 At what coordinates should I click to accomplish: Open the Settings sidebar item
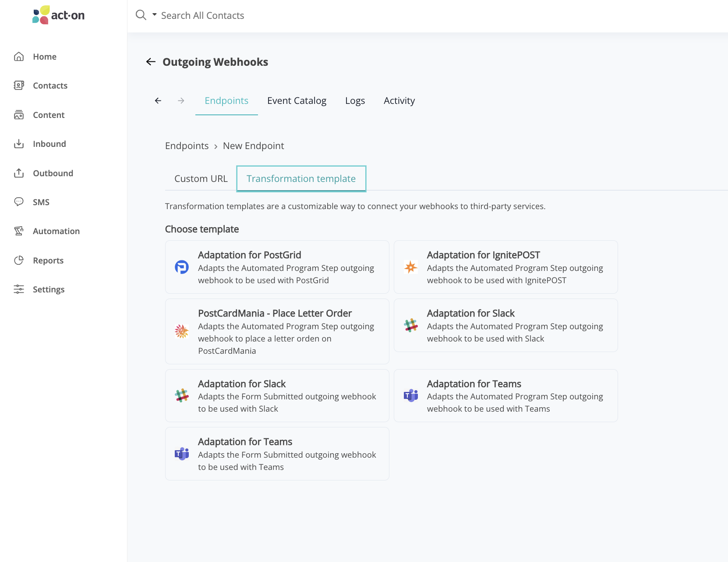tap(49, 289)
